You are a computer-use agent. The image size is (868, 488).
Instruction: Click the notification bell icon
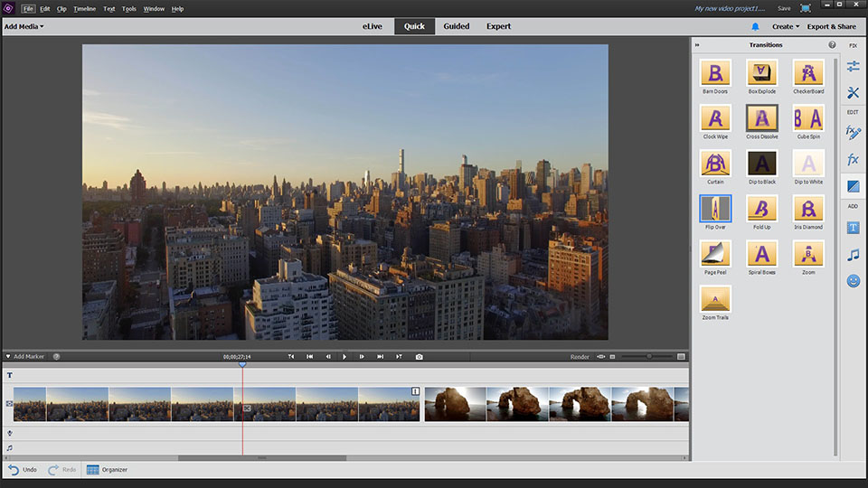[755, 27]
